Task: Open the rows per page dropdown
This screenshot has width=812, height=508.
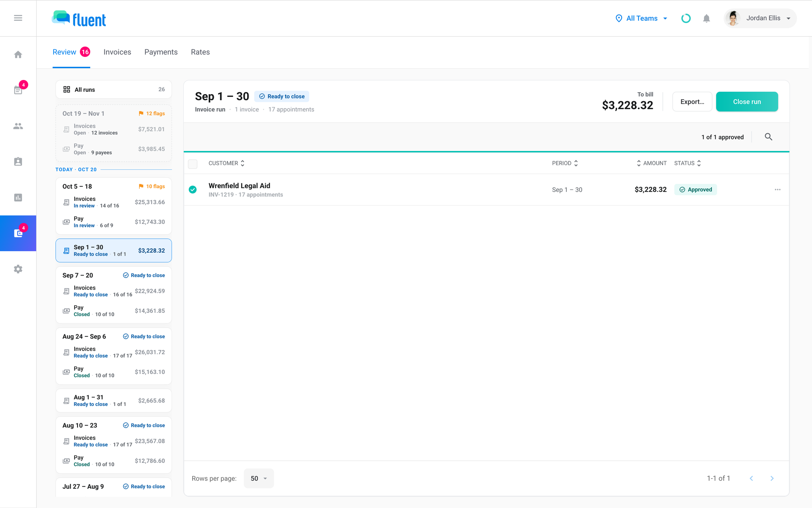Action: coord(259,478)
